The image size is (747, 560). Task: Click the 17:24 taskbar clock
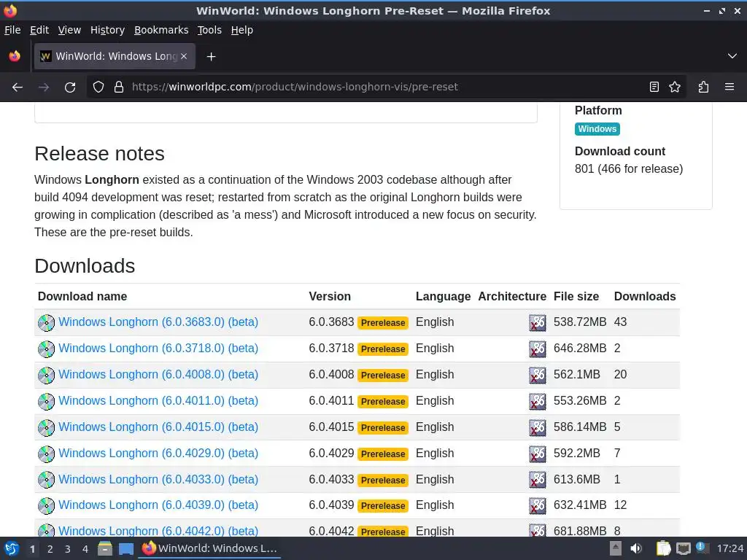pyautogui.click(x=729, y=548)
